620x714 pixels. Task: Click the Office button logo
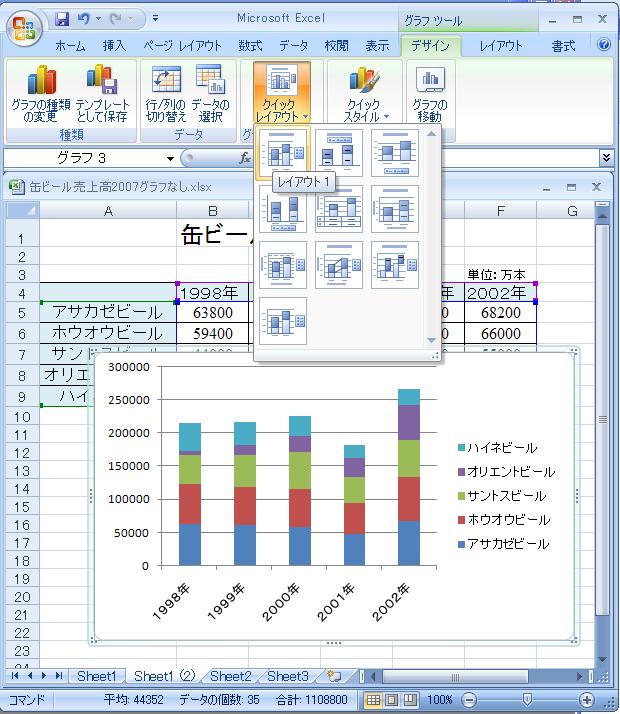(x=24, y=29)
